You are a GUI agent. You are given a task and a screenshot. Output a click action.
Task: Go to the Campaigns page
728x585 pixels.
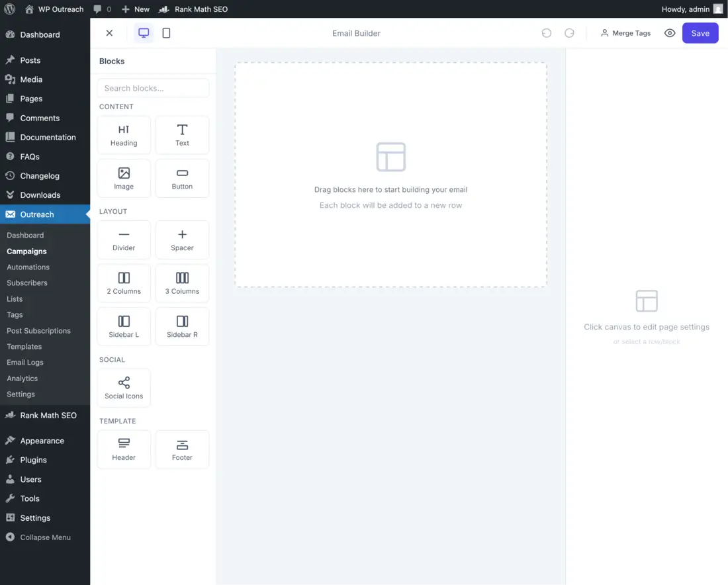(x=26, y=251)
